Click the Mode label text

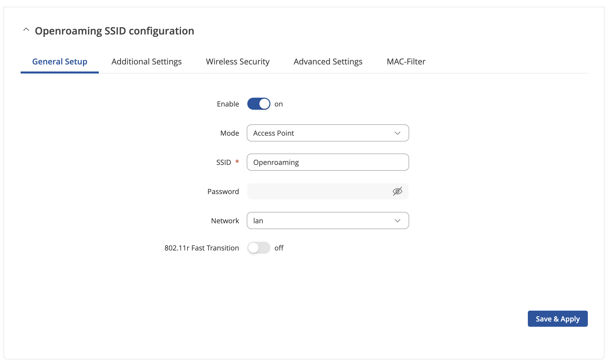click(230, 133)
